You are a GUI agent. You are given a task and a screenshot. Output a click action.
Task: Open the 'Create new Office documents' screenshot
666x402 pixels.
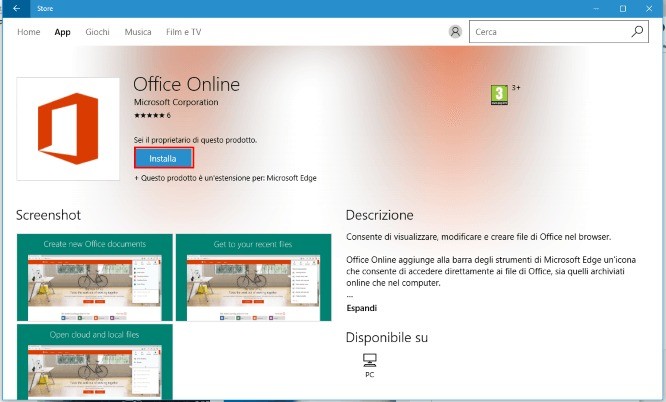point(94,277)
